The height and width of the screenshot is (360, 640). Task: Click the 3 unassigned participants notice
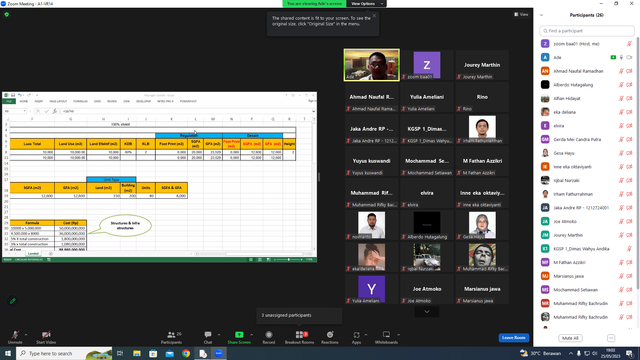pyautogui.click(x=299, y=315)
